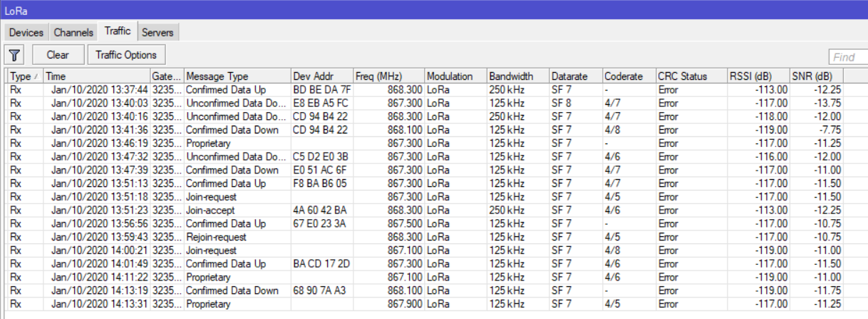Click inside the Find search field
This screenshot has width=868, height=319.
pos(848,57)
